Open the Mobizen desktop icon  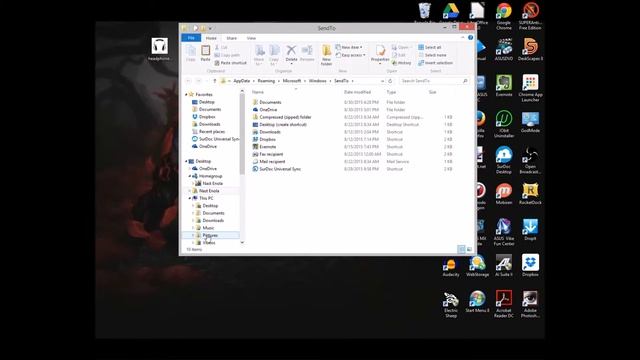point(504,194)
